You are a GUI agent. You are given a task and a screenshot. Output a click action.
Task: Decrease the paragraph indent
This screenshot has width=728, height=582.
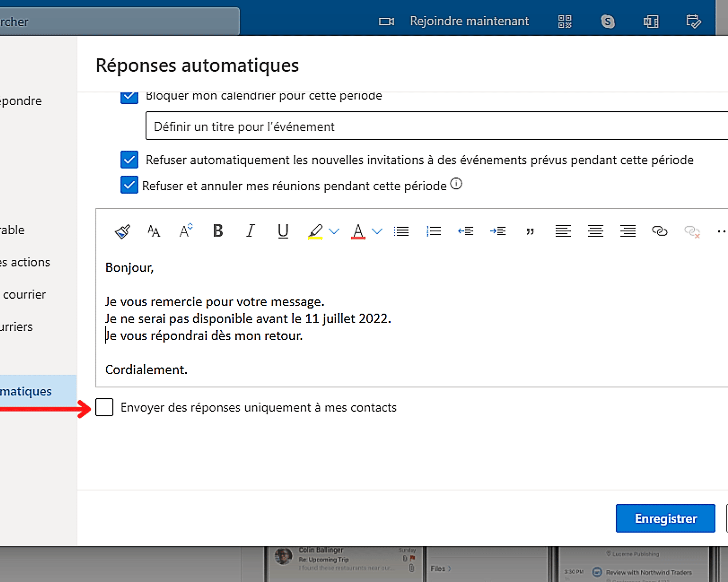click(x=466, y=231)
